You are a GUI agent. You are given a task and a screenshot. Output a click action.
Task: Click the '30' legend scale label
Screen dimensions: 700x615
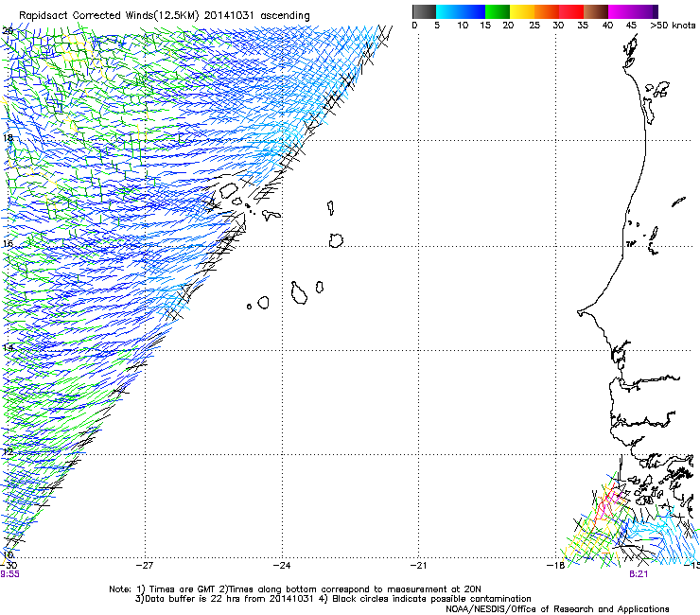pos(558,26)
